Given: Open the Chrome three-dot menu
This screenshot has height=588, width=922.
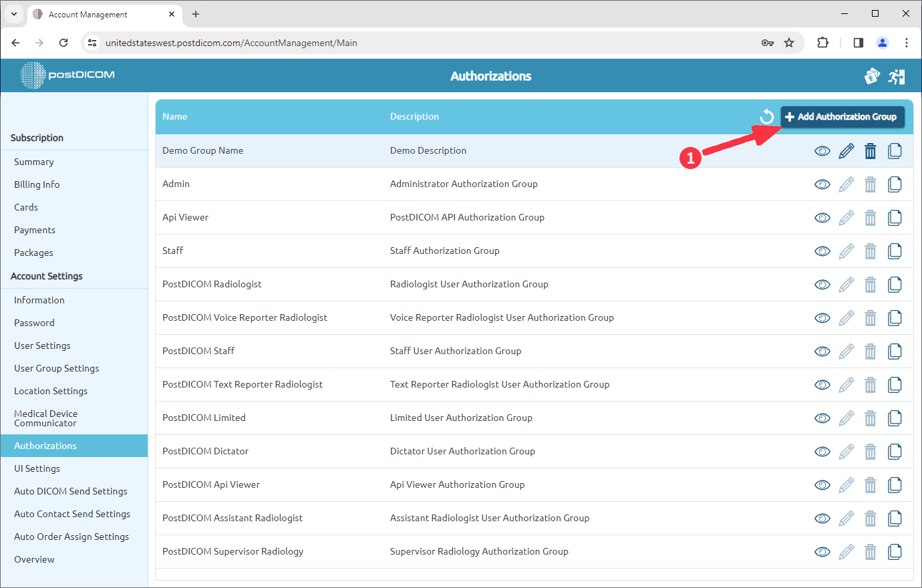Looking at the screenshot, I should click(x=907, y=42).
